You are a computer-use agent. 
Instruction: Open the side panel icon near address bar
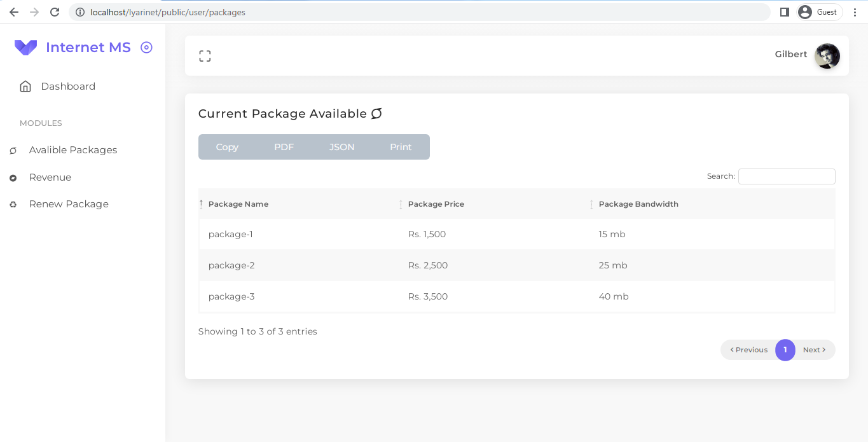tap(784, 11)
